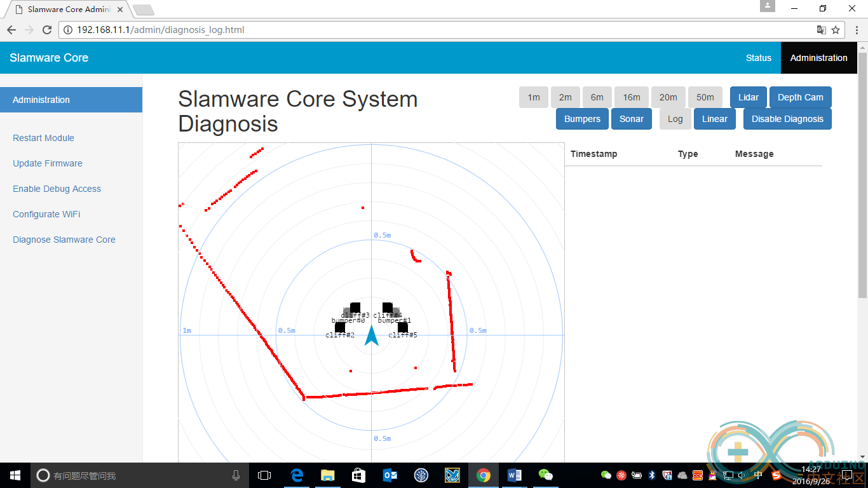868x488 pixels.
Task: Launch Microsoft Edge from the taskbar
Action: point(297,475)
